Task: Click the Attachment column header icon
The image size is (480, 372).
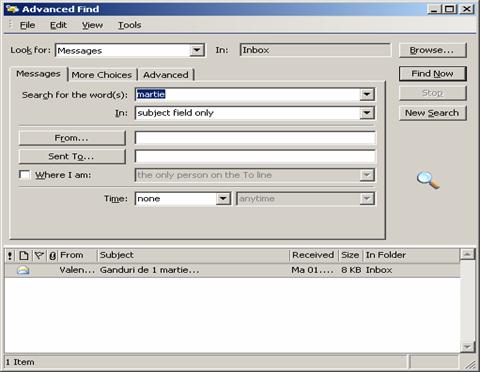Action: coord(53,256)
